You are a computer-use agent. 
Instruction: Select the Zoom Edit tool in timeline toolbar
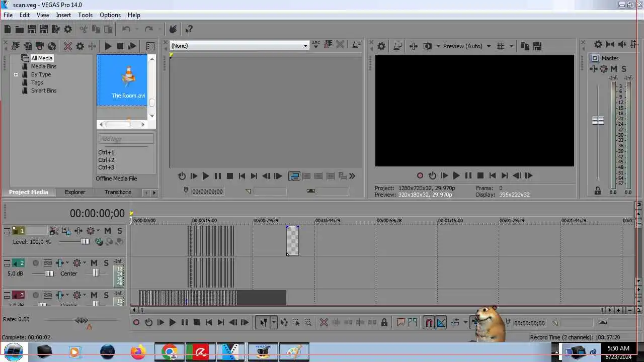[x=308, y=323]
